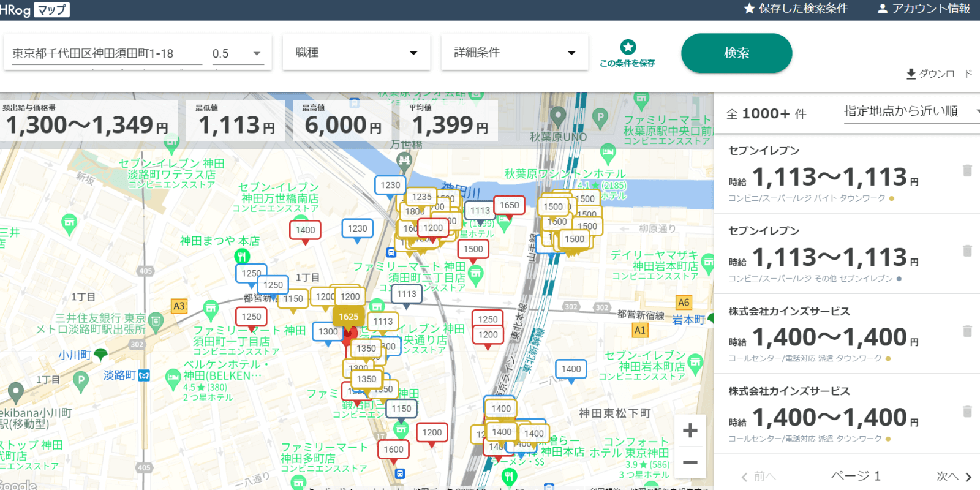The width and height of the screenshot is (980, 490).
Task: Click the red 1400 marker near 神田まつや
Action: [x=305, y=231]
